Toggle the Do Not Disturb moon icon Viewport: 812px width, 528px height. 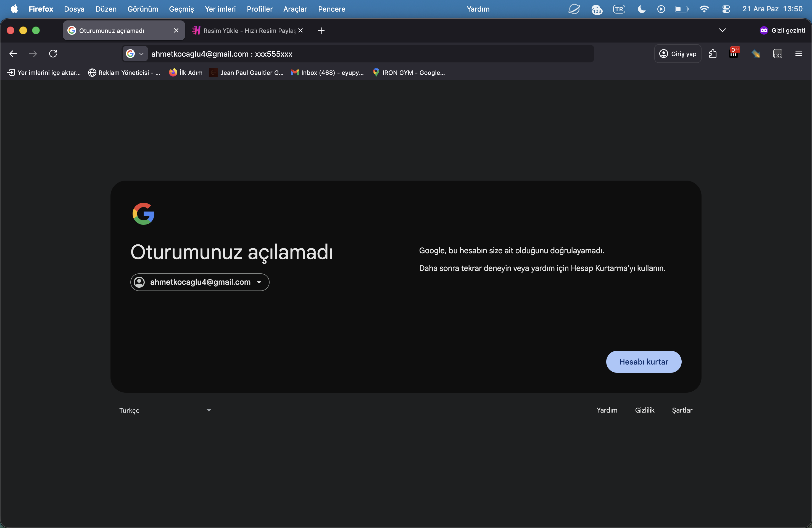click(641, 9)
